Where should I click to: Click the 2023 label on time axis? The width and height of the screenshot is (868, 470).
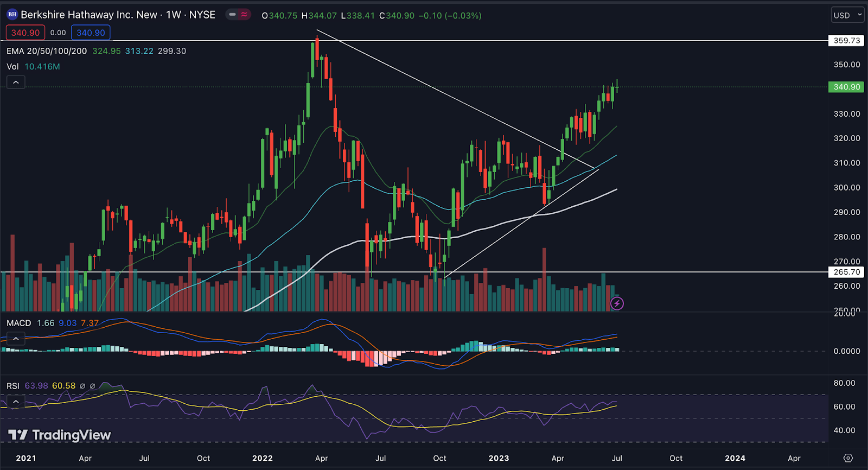pos(499,458)
